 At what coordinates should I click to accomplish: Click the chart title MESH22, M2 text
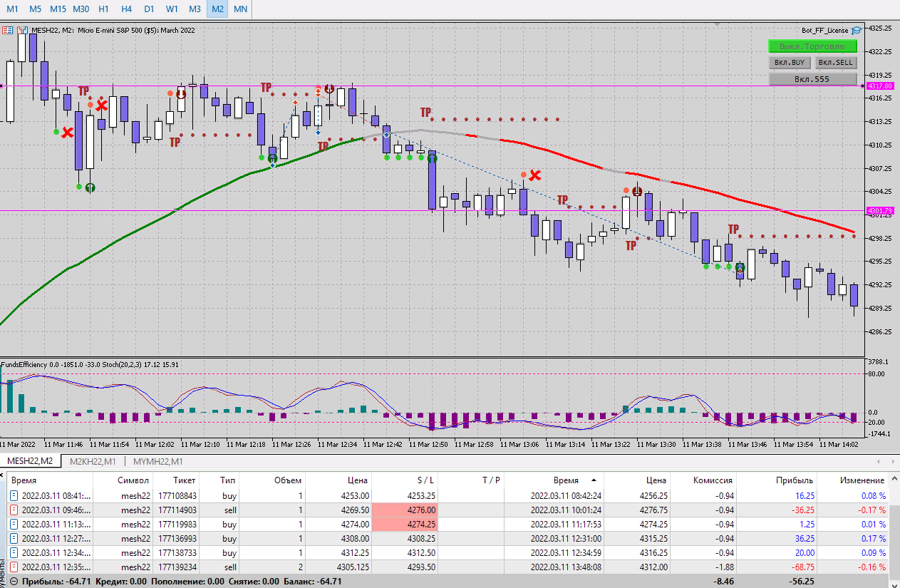pyautogui.click(x=52, y=30)
